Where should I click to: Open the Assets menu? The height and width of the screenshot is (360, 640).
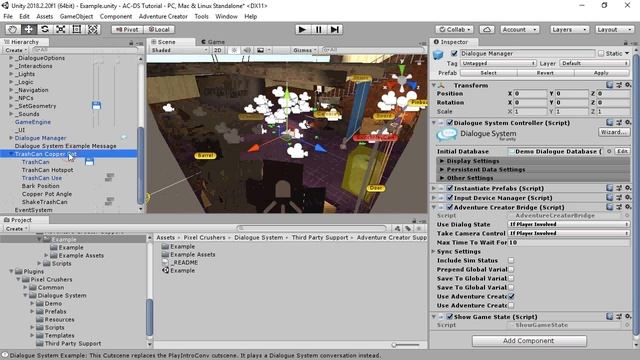click(x=44, y=16)
